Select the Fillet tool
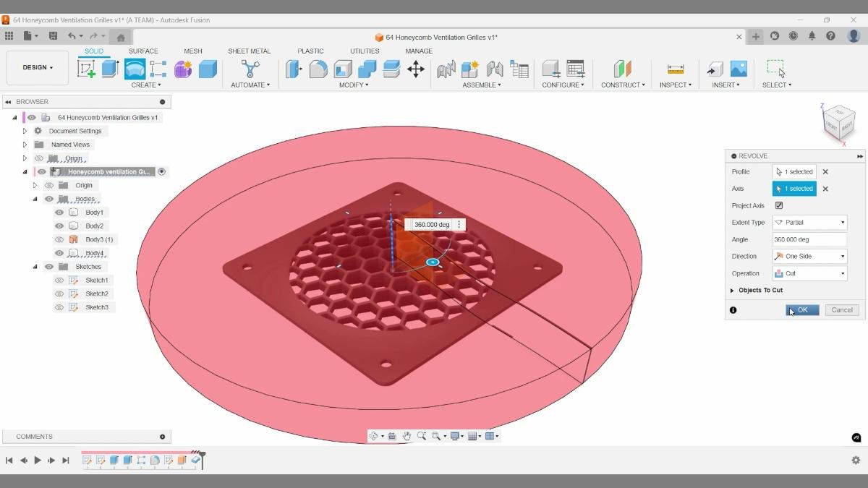Image resolution: width=868 pixels, height=488 pixels. [318, 69]
